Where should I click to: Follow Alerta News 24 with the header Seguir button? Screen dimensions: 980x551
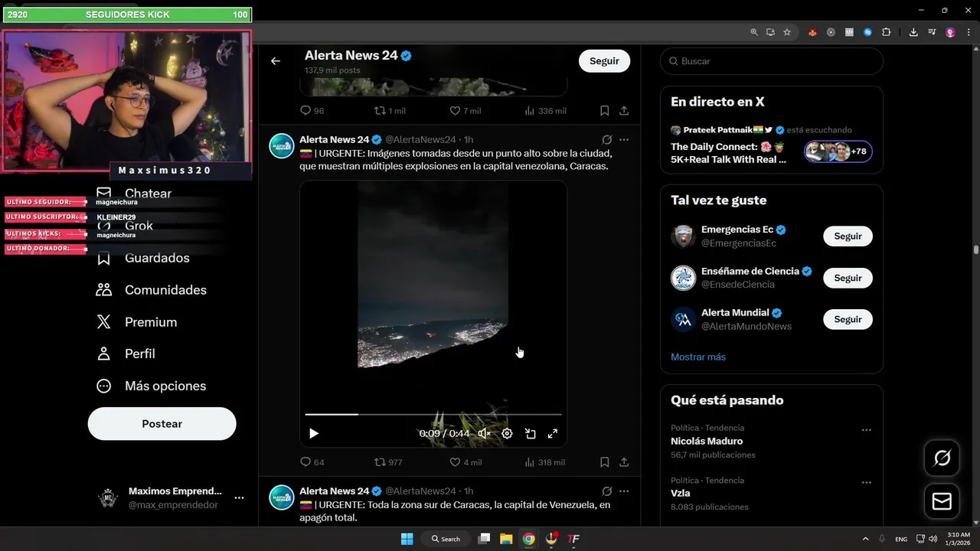(604, 61)
